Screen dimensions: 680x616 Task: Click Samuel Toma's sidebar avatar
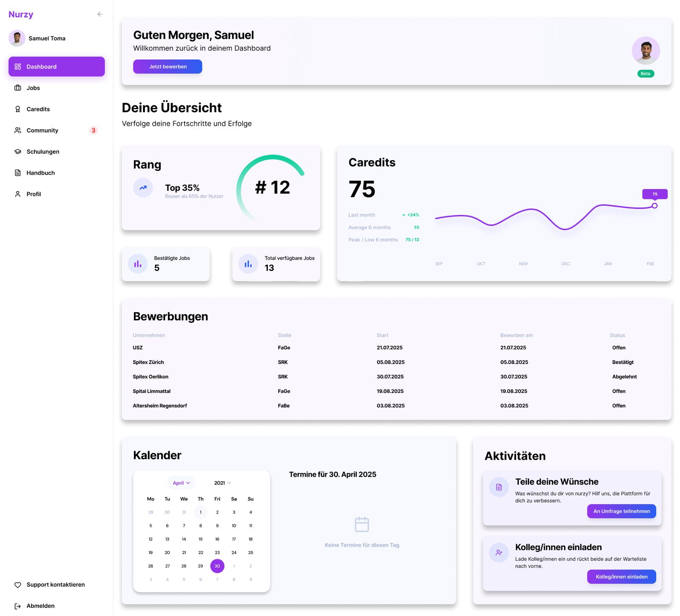[17, 38]
